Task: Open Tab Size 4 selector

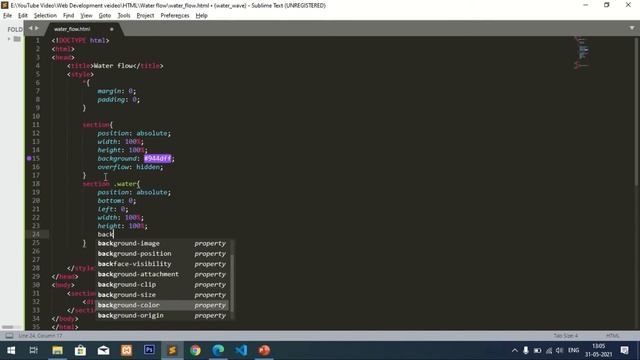Action: pyautogui.click(x=566, y=336)
